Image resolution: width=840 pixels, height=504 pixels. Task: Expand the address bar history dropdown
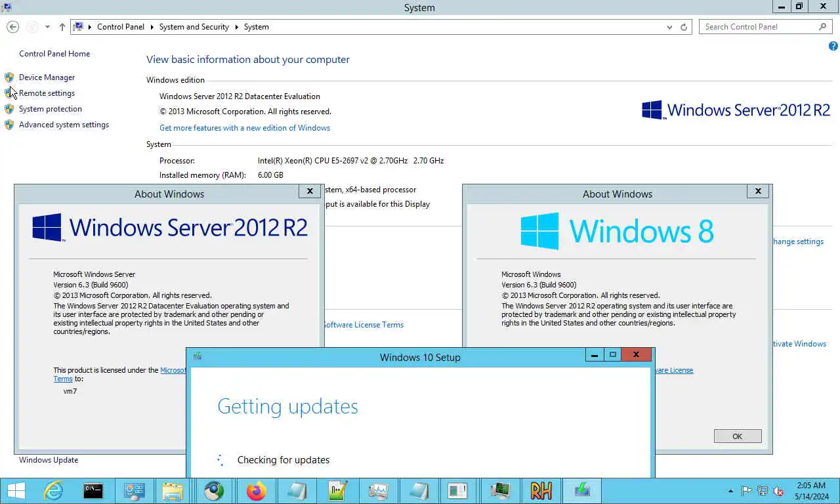[x=669, y=27]
